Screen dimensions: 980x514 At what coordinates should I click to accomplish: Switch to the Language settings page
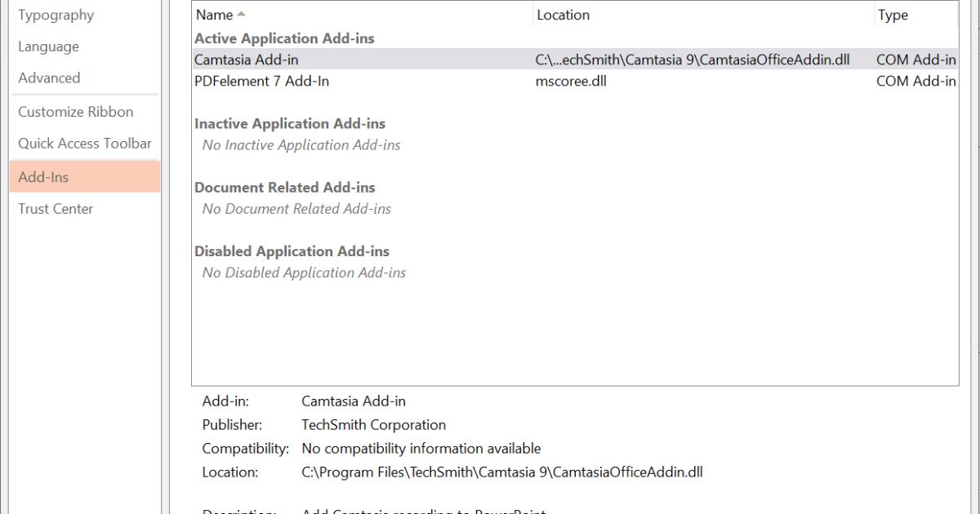pos(49,47)
